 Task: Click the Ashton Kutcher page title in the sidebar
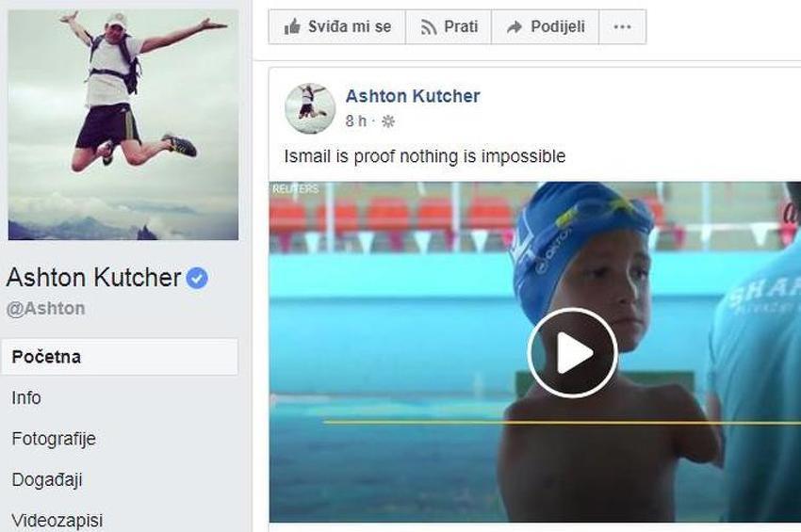[94, 278]
